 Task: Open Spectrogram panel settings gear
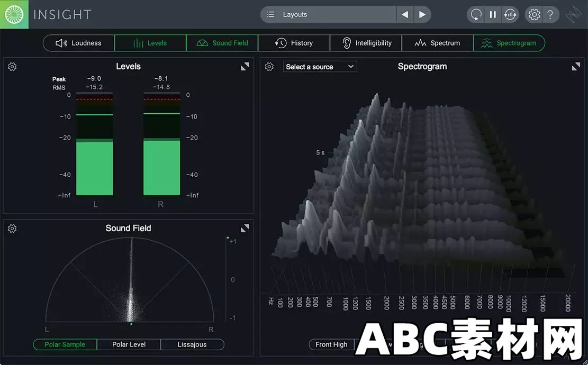pos(269,67)
